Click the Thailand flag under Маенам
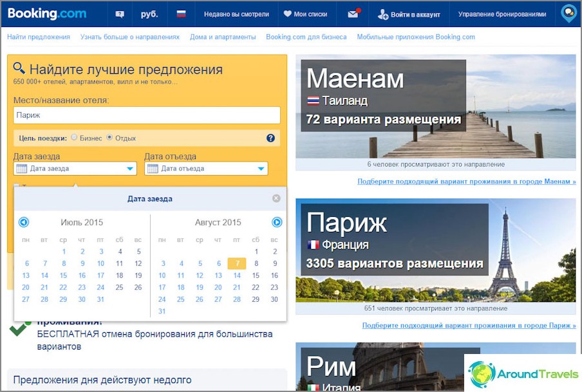Screen dimensions: 582x392 [314, 100]
